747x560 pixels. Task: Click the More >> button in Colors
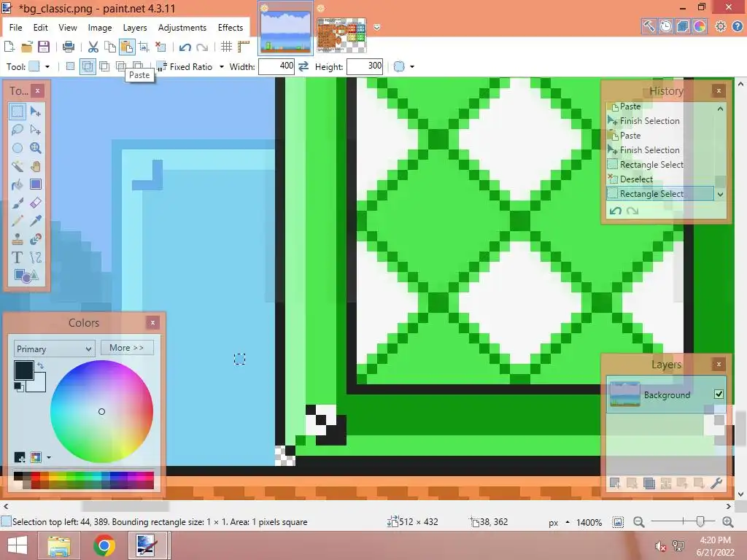127,348
